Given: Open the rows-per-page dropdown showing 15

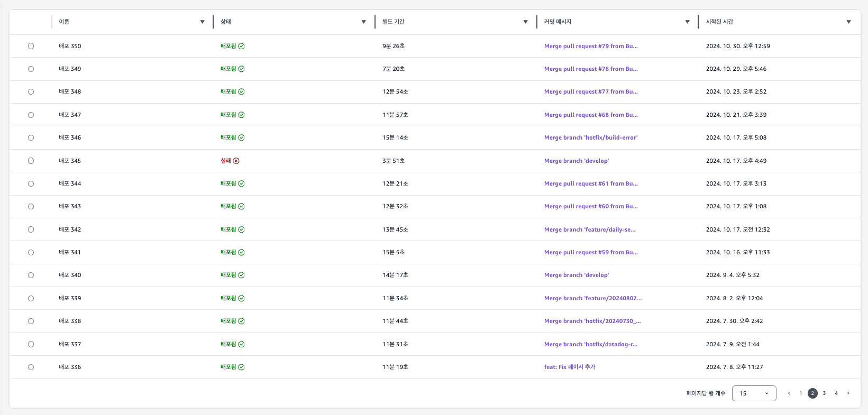Looking at the screenshot, I should coord(754,393).
